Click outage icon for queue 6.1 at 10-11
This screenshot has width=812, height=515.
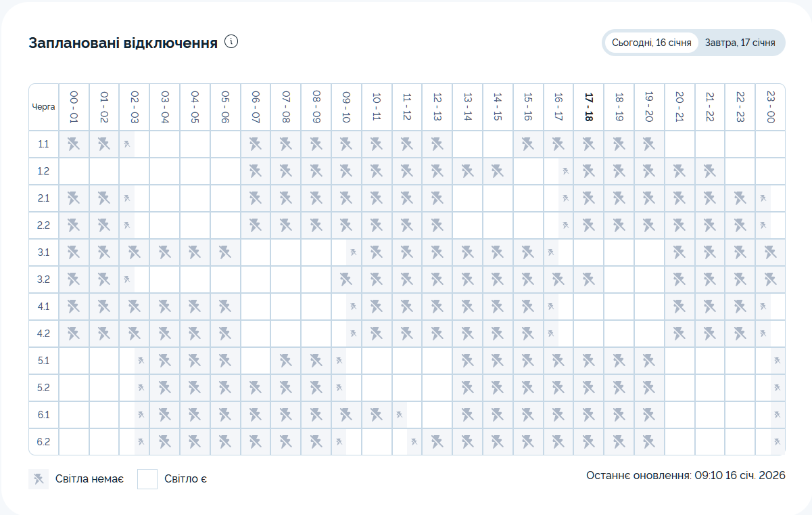click(377, 415)
